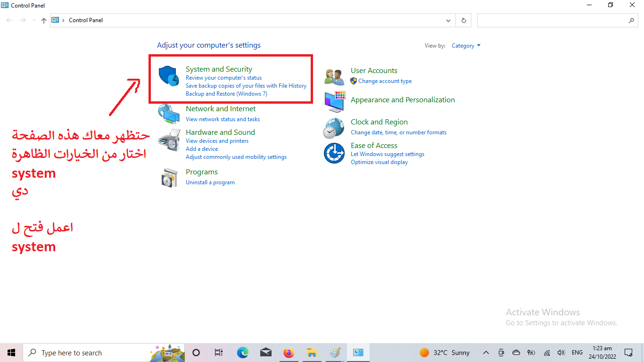Launch Firefox from the taskbar
Screen dimensions: 644x362
[x=289, y=353]
